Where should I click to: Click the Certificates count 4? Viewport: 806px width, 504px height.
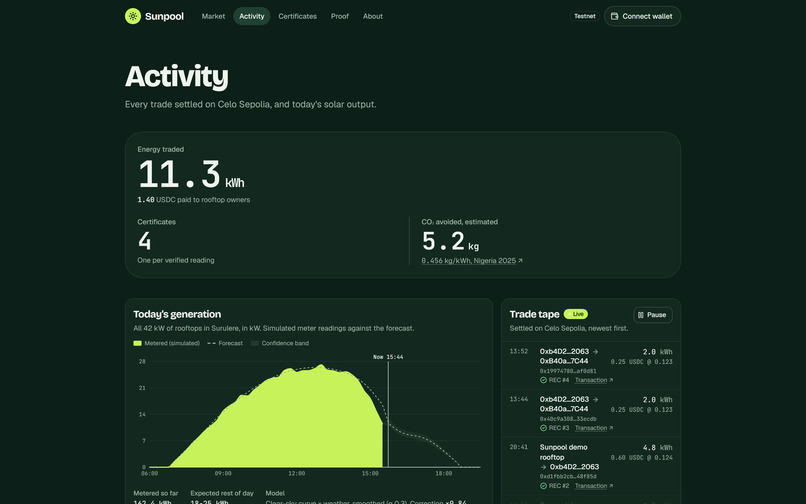(x=144, y=241)
